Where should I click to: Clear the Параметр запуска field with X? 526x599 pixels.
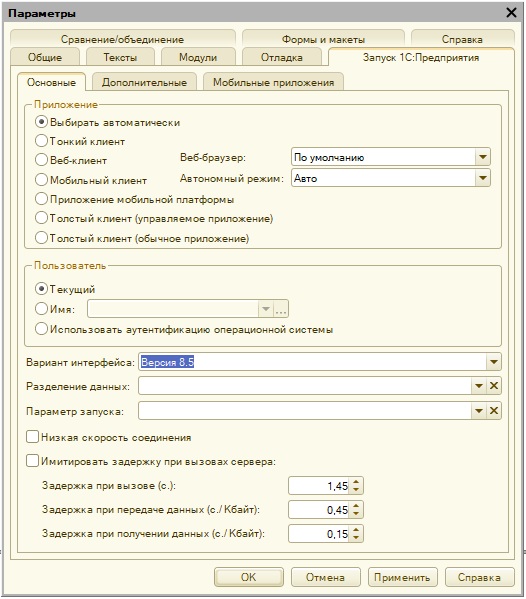click(x=494, y=411)
